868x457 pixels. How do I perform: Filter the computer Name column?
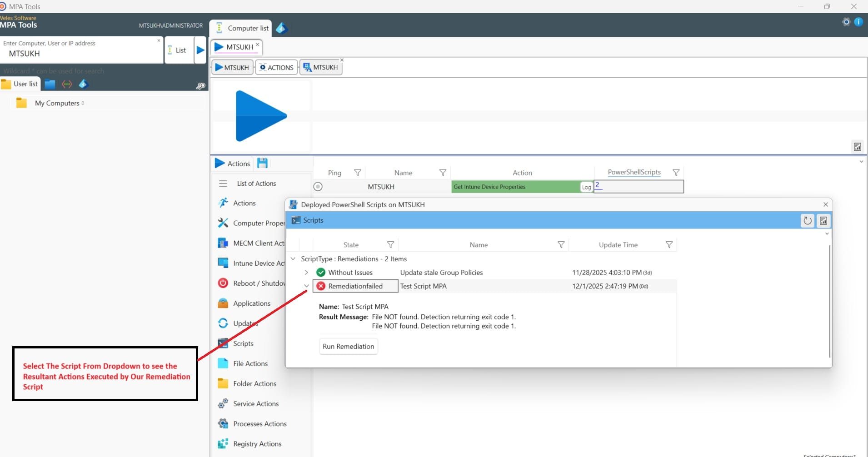point(443,173)
